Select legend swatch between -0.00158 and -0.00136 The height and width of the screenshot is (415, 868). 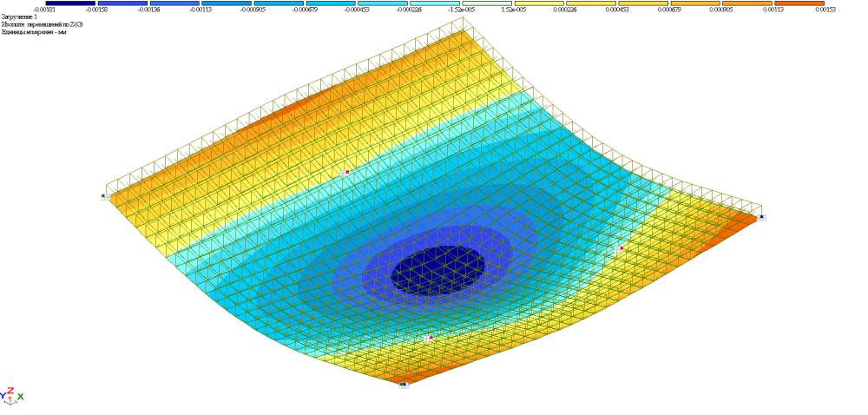point(122,3)
